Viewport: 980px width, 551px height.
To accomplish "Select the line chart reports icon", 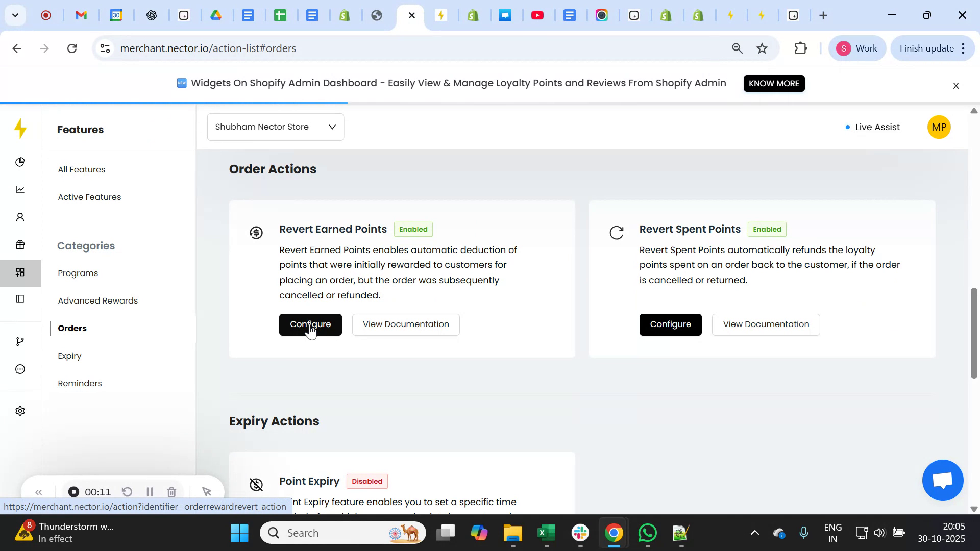I will pyautogui.click(x=20, y=189).
